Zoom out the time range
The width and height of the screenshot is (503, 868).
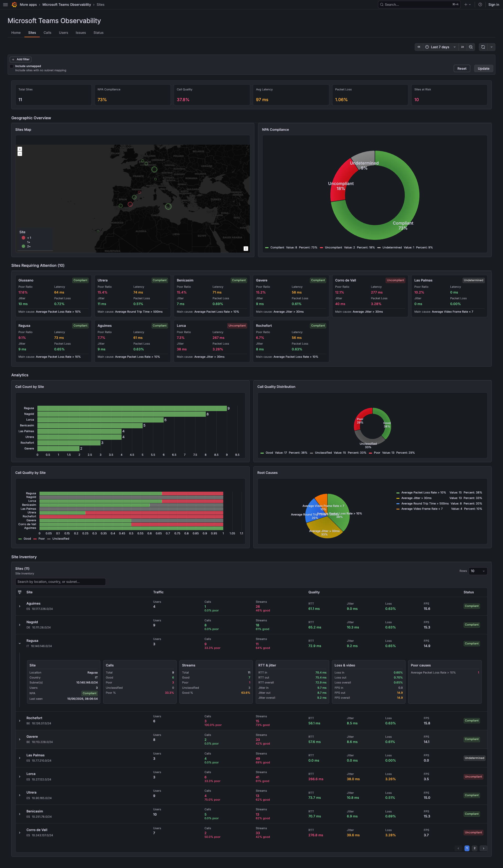coord(471,47)
